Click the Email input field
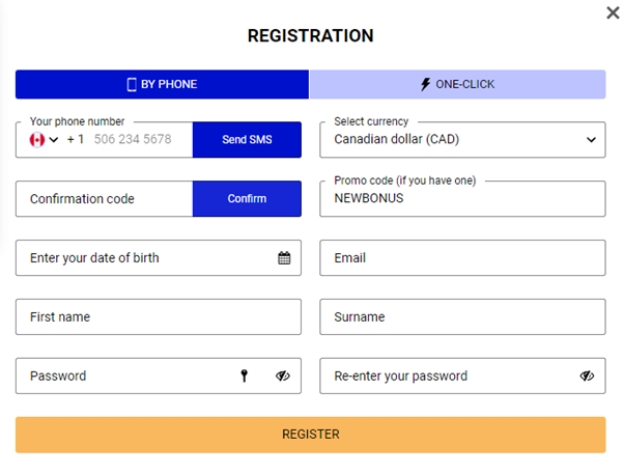Image resolution: width=624 pixels, height=473 pixels. (x=462, y=258)
